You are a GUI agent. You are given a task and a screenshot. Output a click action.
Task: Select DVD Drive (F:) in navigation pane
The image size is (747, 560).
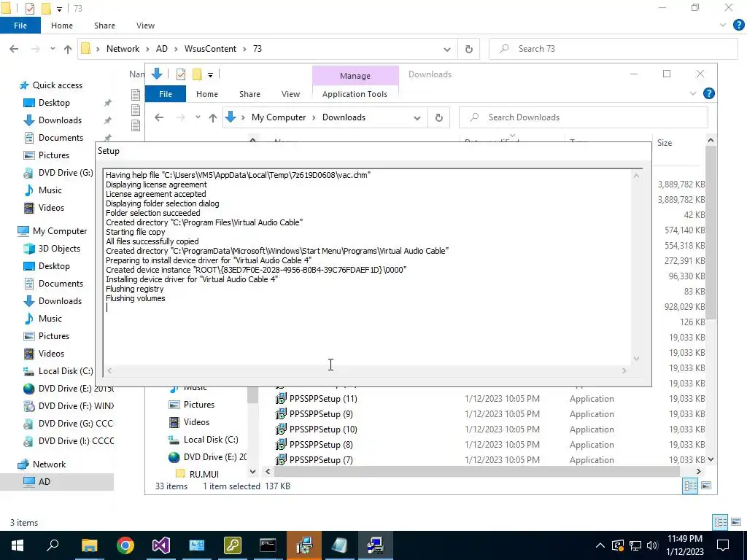(69, 406)
